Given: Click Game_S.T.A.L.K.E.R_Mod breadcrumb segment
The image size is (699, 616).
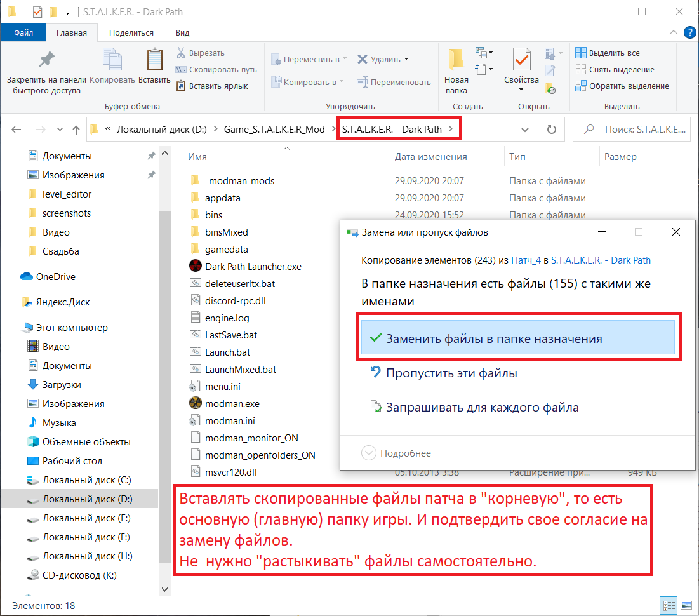Looking at the screenshot, I should (x=274, y=130).
